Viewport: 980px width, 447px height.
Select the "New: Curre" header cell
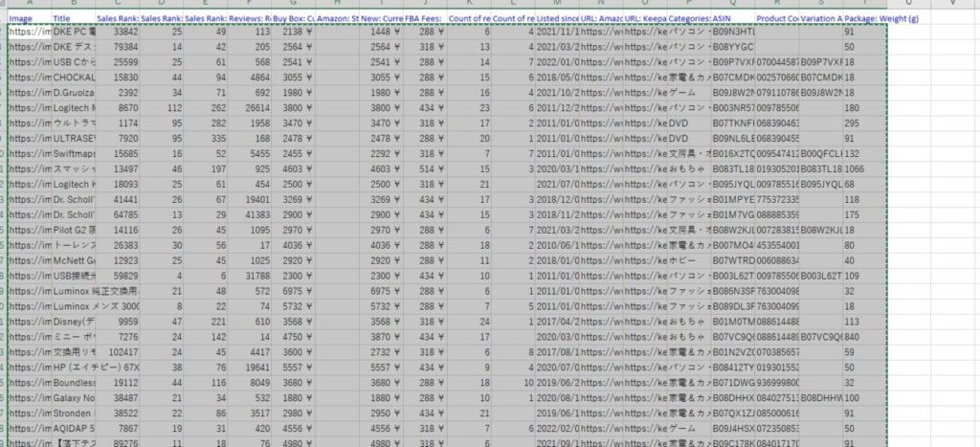381,19
